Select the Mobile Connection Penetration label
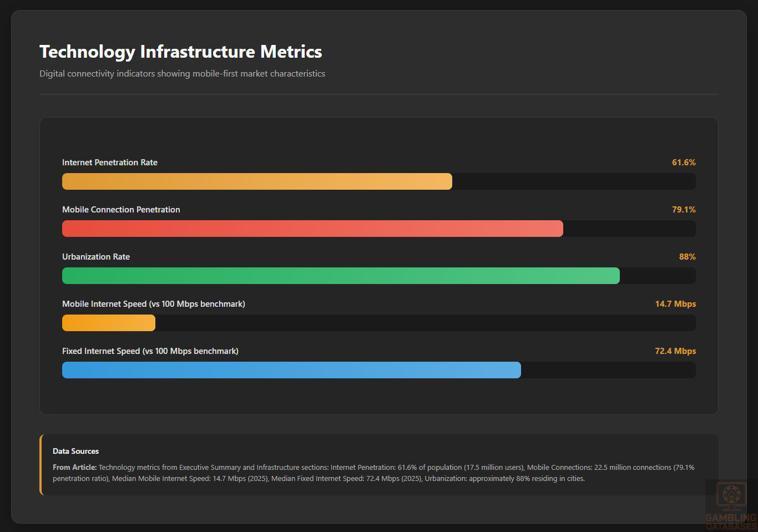 click(121, 210)
